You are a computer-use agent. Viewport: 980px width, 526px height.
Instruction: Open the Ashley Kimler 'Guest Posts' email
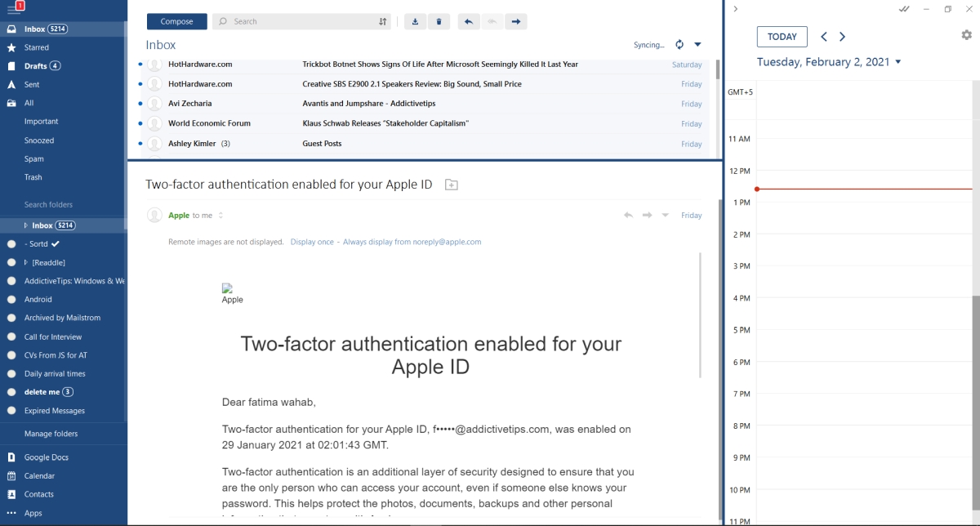425,144
